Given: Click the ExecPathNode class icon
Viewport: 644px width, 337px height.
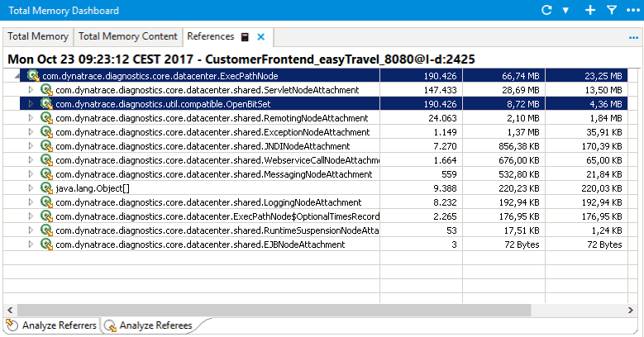Looking at the screenshot, I should click(x=33, y=76).
